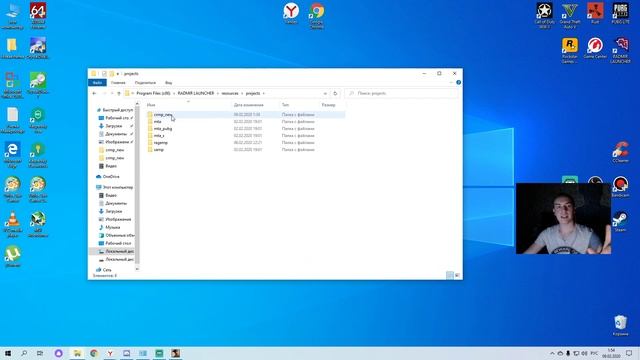Viewport: 640px width, 360px height.
Task: Select the RADMIR LAUNCHER desktop icon
Action: pos(620,51)
